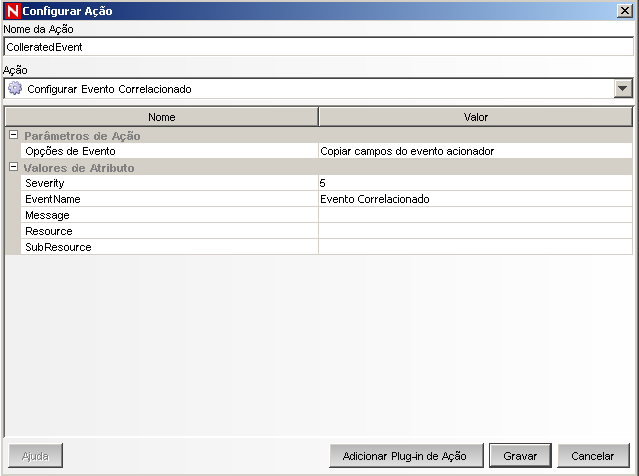Collapse the Valores de Atributo group
639x476 pixels.
[13, 167]
